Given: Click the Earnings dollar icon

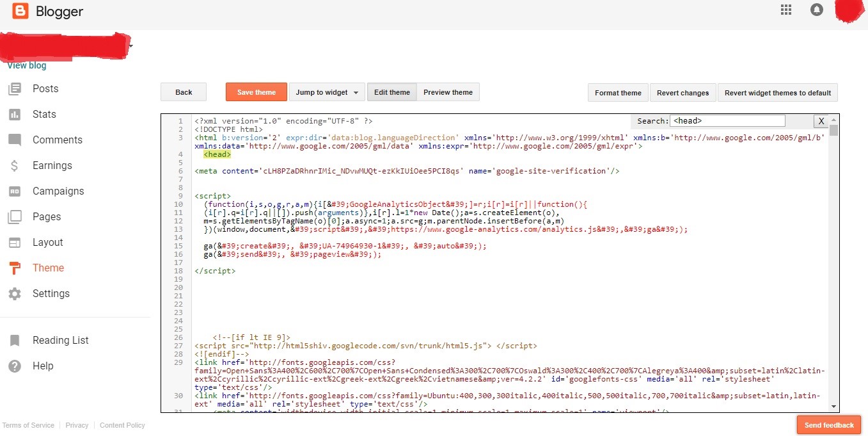Looking at the screenshot, I should [x=15, y=166].
